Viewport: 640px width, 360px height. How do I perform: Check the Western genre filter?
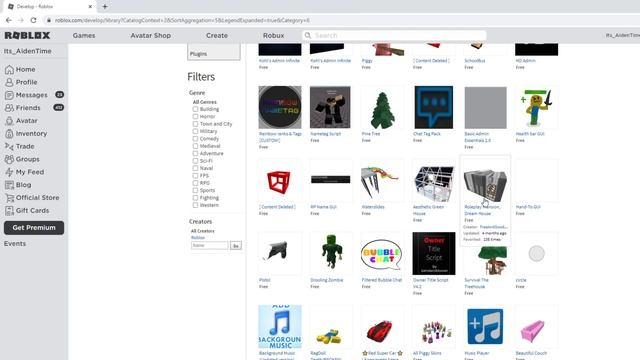click(195, 205)
